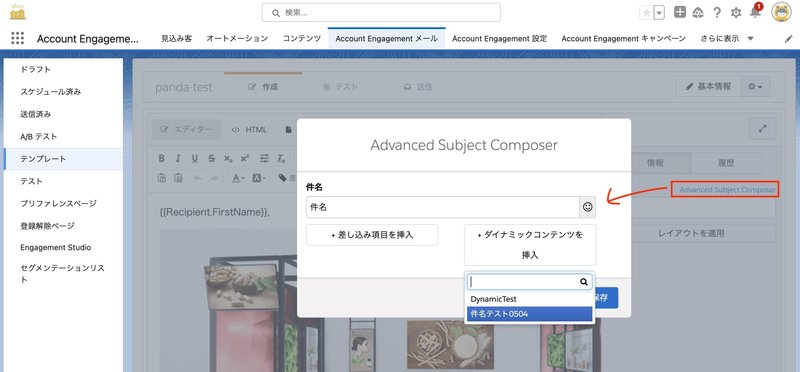
Task: Click the dynamic content search box
Action: tap(530, 282)
